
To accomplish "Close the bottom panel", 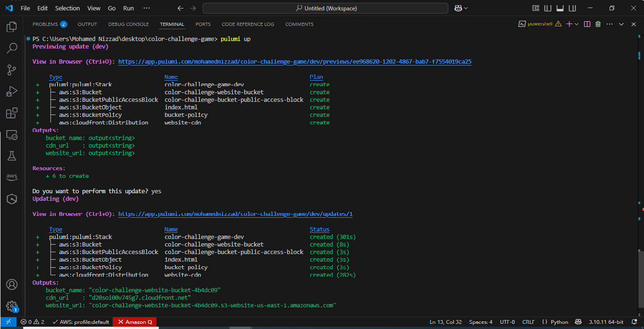I will point(633,24).
